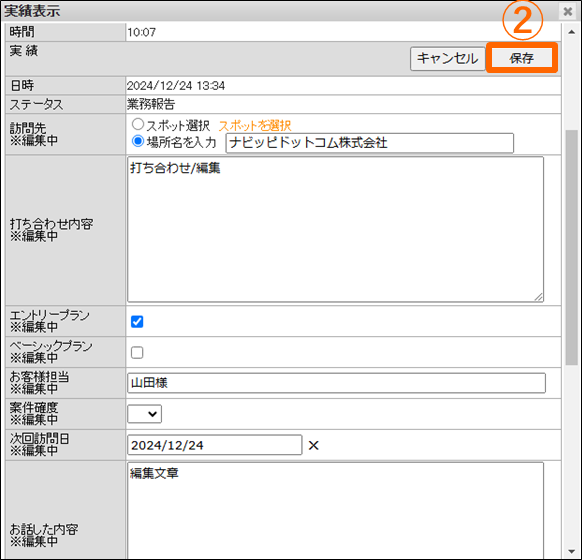Click the キャンセル button
Viewport: 582px width, 560px height.
(x=448, y=58)
